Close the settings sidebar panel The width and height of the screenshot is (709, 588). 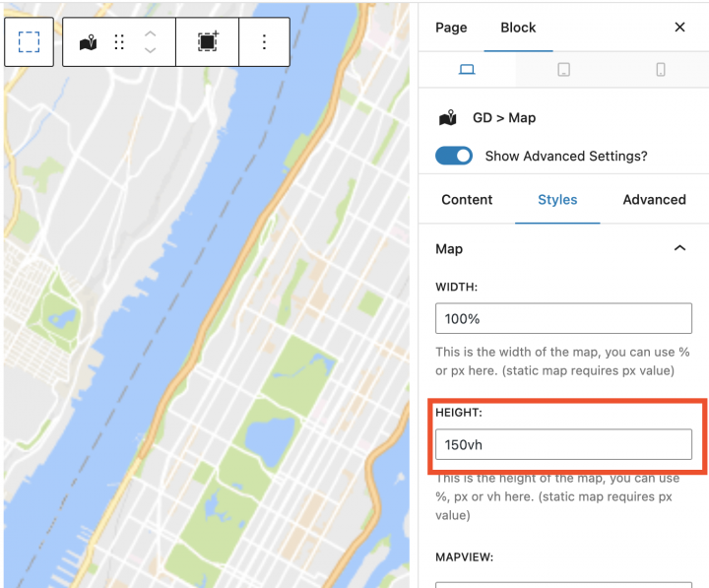click(679, 28)
